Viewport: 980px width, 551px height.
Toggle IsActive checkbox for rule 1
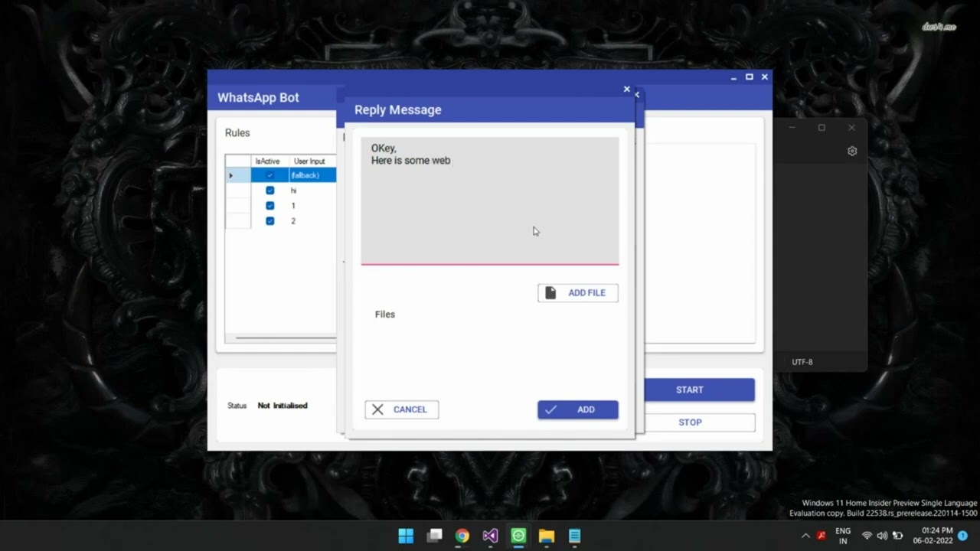pos(269,206)
